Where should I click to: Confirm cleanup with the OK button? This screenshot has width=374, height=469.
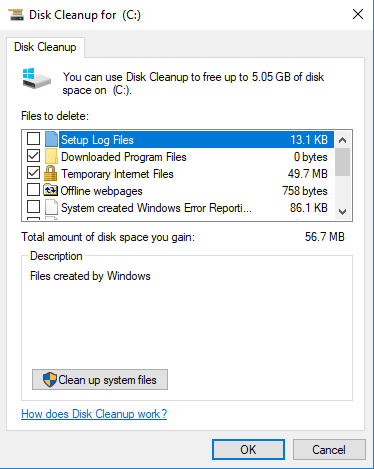(x=248, y=450)
